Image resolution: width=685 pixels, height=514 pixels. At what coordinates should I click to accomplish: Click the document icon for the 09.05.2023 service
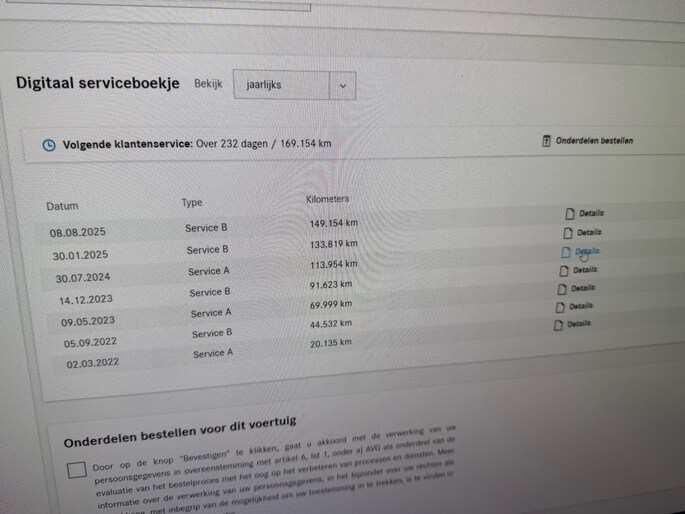(562, 288)
